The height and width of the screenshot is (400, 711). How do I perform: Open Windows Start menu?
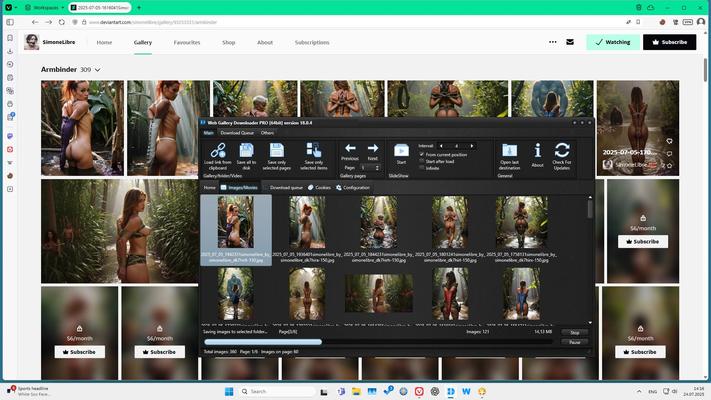tap(229, 391)
